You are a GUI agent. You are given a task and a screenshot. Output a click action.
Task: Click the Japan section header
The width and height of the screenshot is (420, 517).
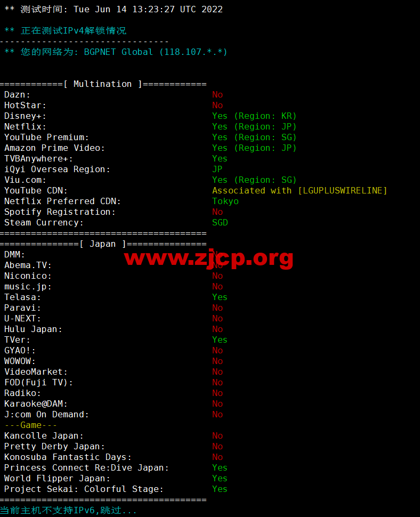103,244
